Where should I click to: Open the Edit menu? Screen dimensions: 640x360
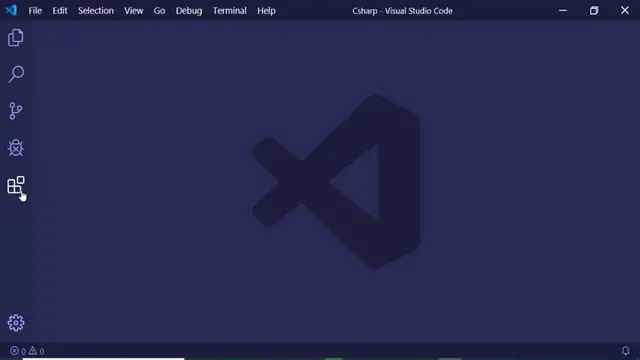click(x=60, y=11)
